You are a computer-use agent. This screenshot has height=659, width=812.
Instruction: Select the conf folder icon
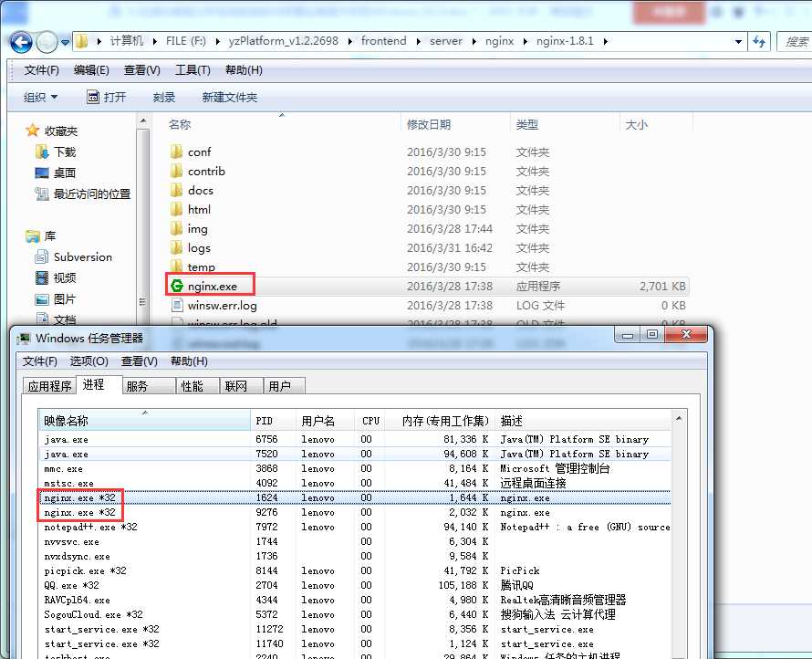(x=177, y=152)
